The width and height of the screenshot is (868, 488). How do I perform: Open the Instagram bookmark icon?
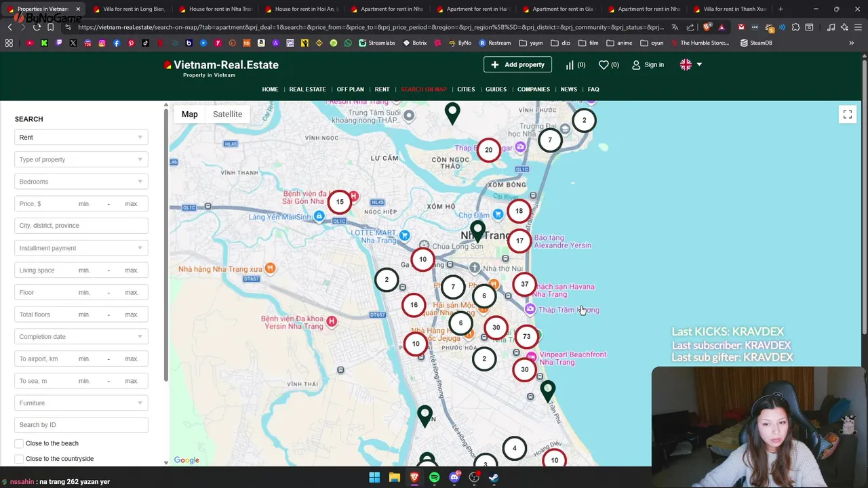[x=102, y=43]
